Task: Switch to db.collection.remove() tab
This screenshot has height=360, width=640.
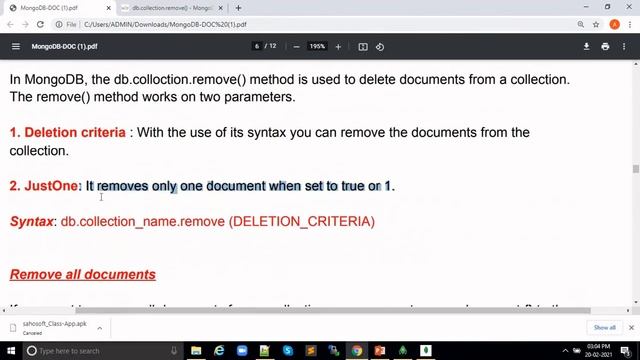Action: click(x=172, y=8)
